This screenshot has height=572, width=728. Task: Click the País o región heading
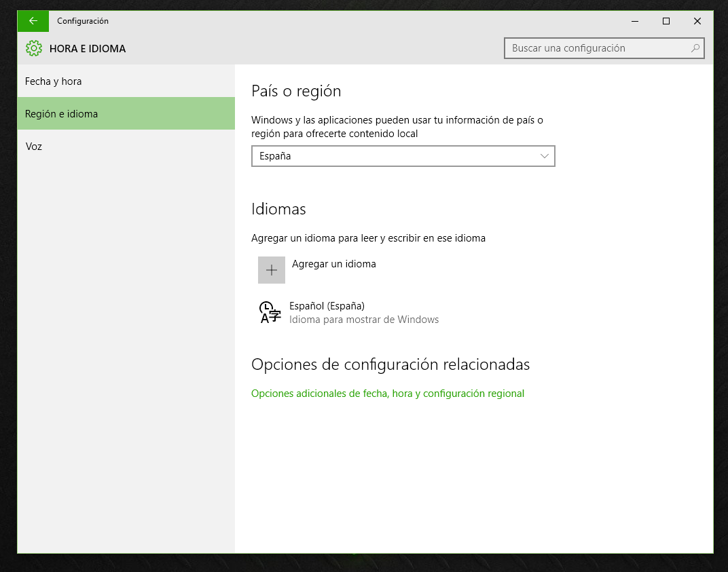point(296,92)
